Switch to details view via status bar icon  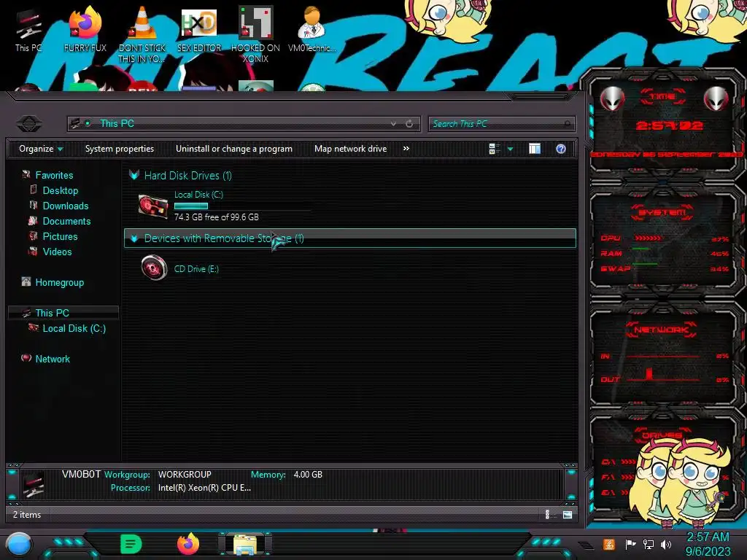click(x=549, y=514)
